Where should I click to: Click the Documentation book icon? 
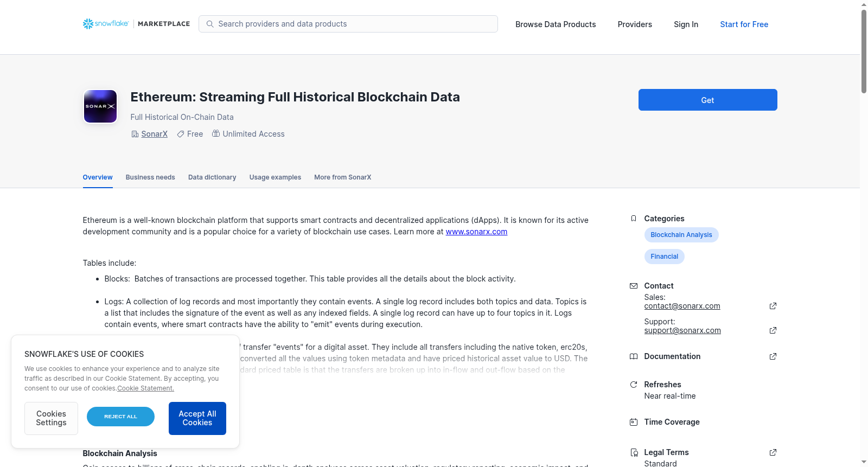click(633, 356)
